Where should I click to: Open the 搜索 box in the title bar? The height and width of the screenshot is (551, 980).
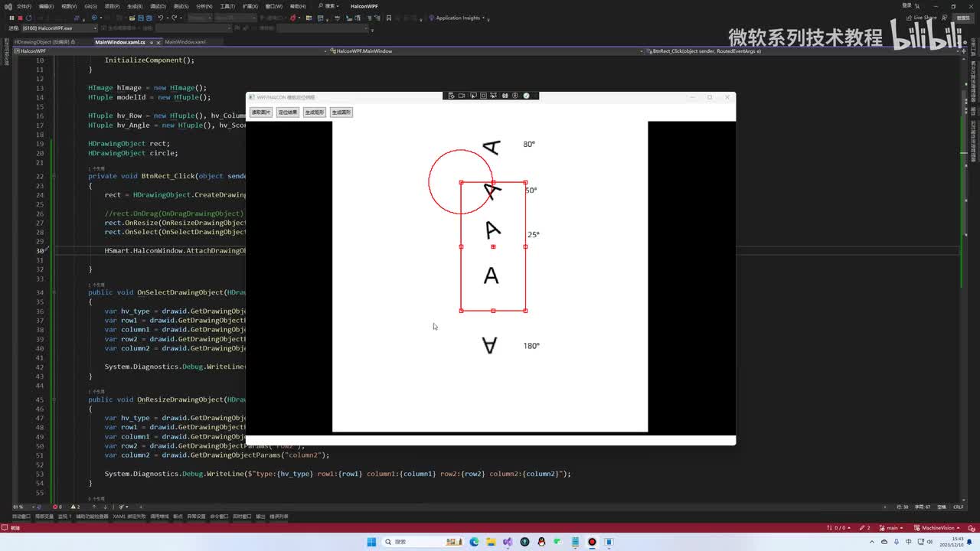coord(330,6)
